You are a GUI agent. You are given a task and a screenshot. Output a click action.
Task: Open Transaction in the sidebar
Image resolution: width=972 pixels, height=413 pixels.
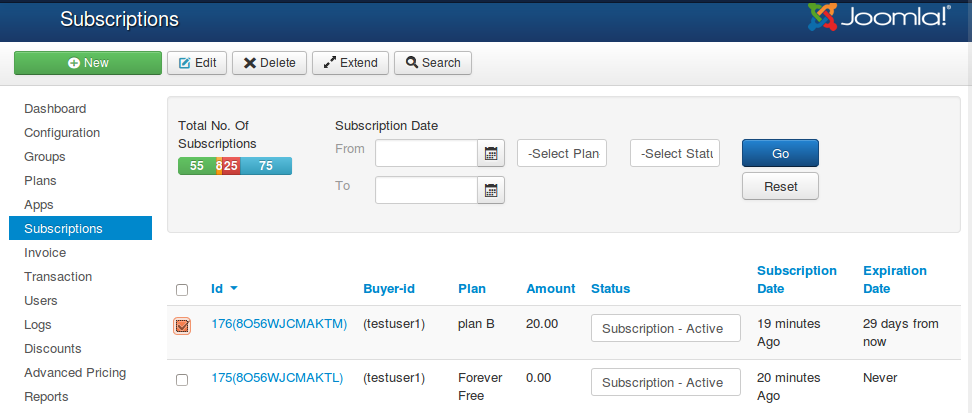[58, 277]
